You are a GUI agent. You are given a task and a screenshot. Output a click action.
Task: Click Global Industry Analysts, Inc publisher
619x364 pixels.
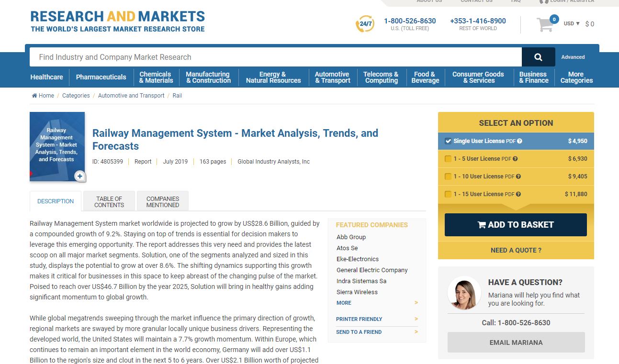(x=274, y=162)
